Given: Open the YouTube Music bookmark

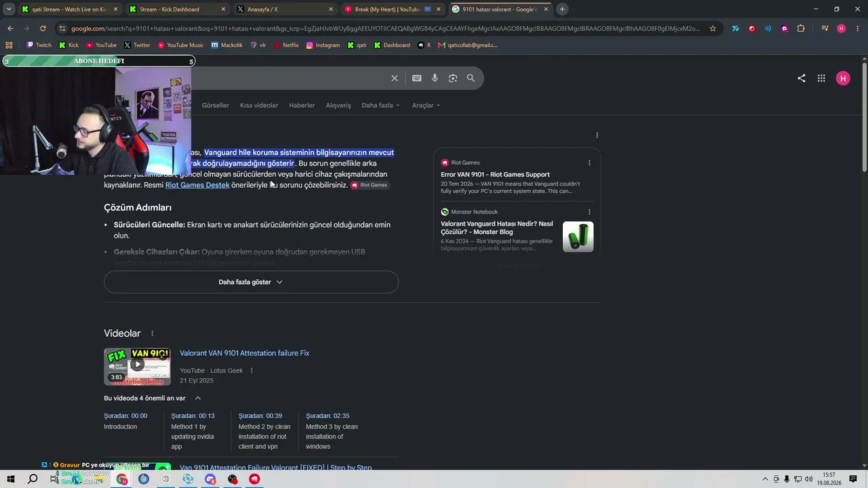Looking at the screenshot, I should pyautogui.click(x=180, y=45).
